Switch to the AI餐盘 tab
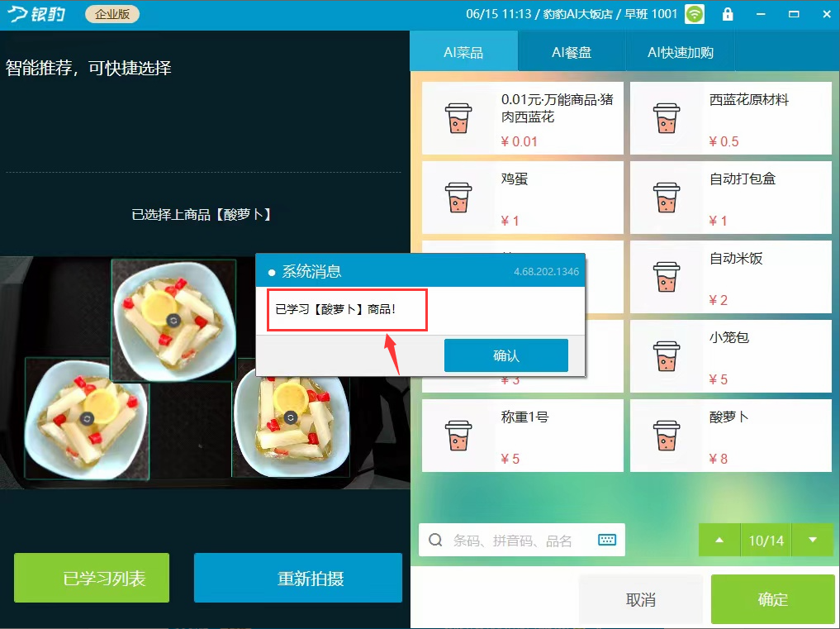840x629 pixels. coord(572,52)
